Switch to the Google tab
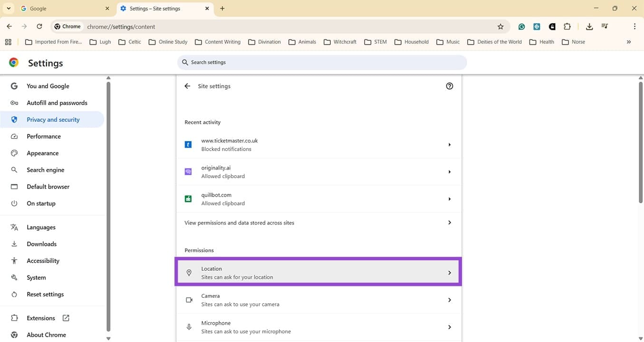 point(62,8)
